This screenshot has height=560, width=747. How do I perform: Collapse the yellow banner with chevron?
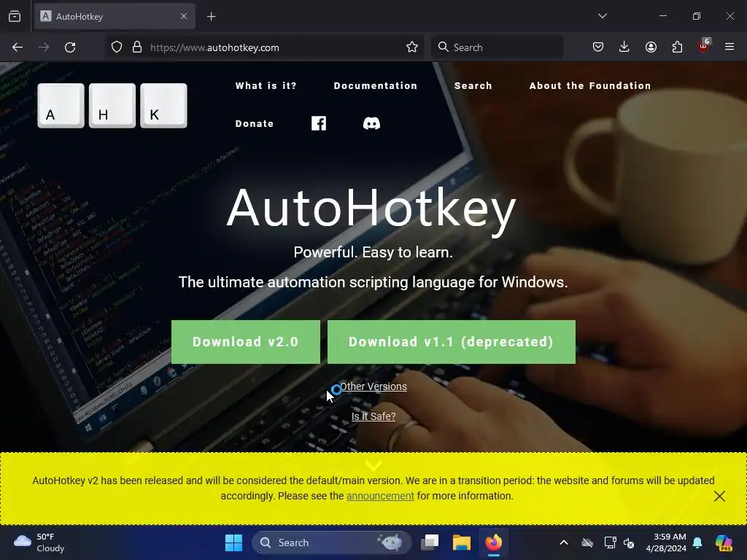click(x=373, y=464)
